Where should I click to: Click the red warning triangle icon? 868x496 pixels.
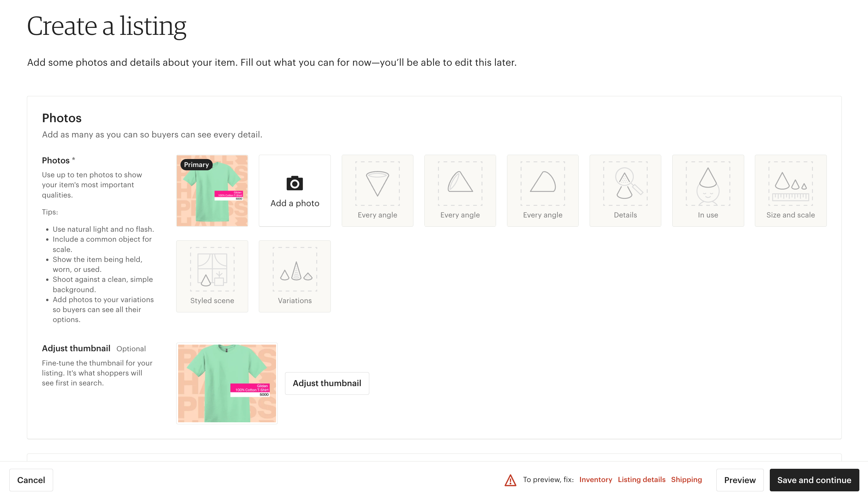(510, 480)
